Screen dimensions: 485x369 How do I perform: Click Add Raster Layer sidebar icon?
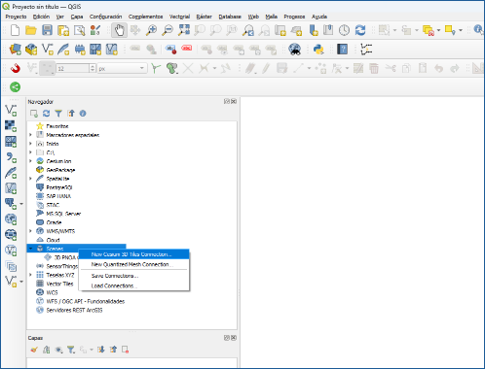tap(11, 126)
